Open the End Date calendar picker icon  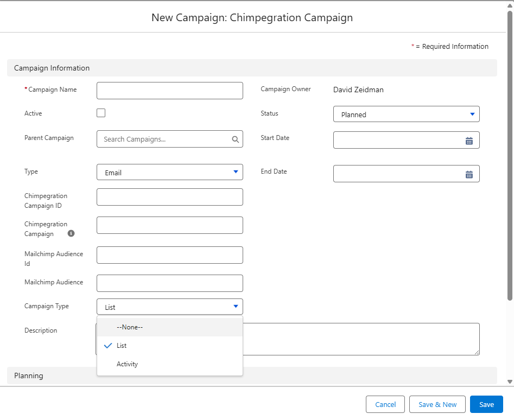pos(469,174)
